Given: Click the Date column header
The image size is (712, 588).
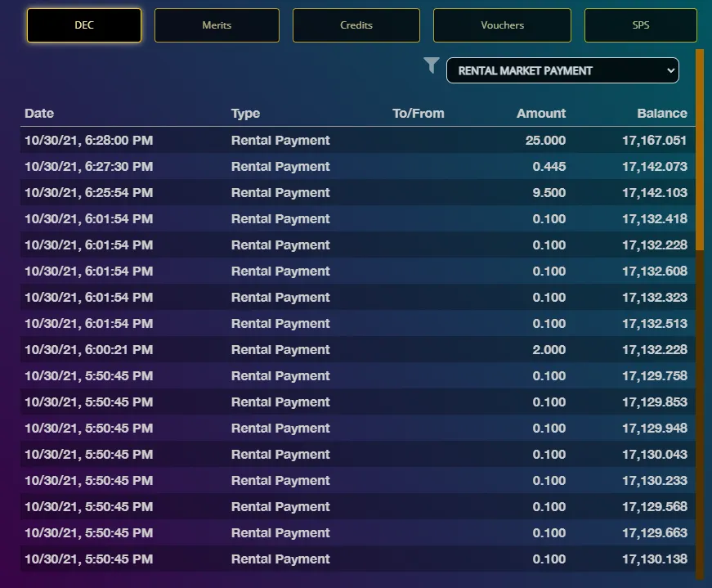Looking at the screenshot, I should click(39, 113).
